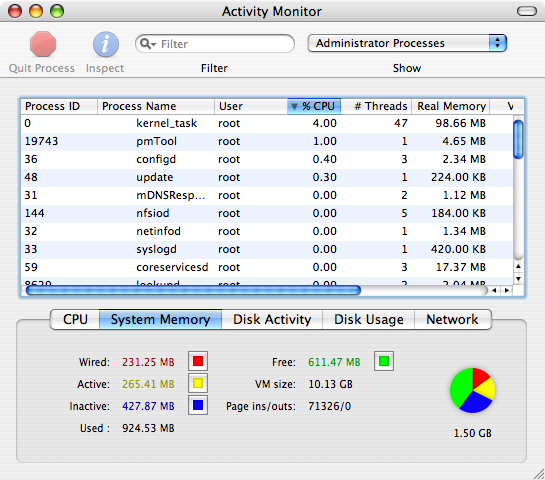
Task: Switch to the CPU tab
Action: [75, 319]
